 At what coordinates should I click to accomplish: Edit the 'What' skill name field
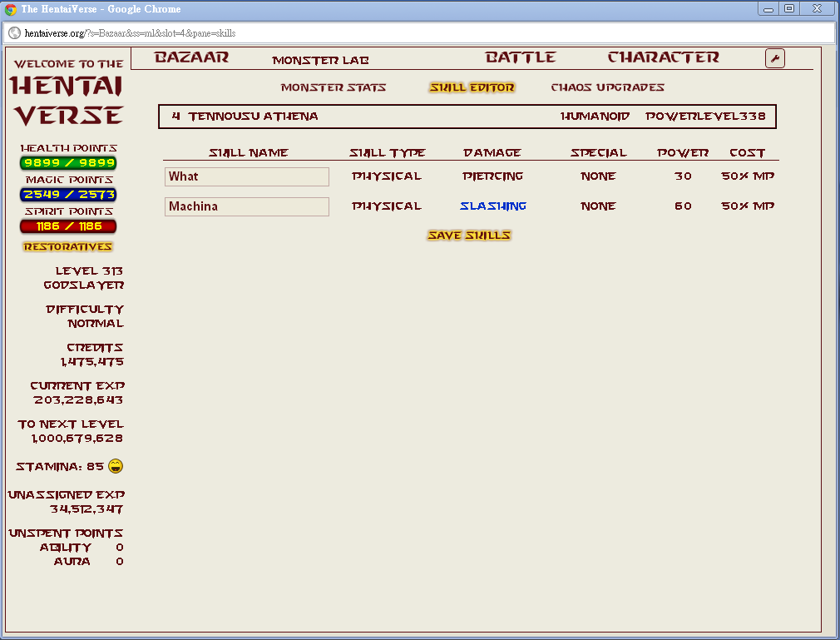click(247, 176)
